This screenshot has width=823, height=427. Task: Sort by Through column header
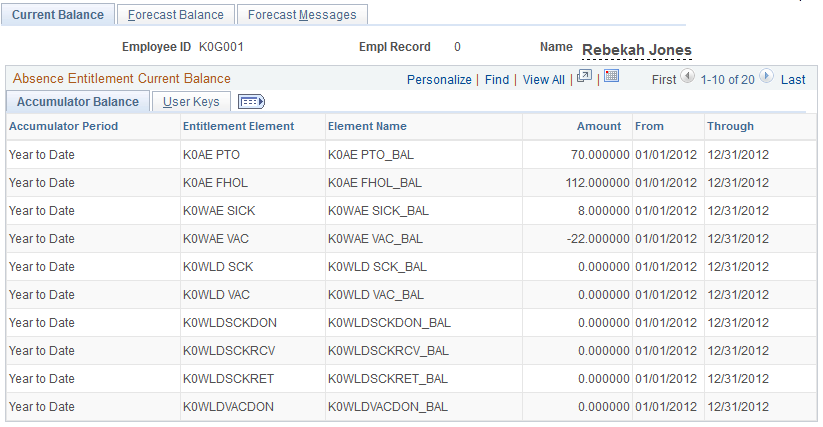(730, 126)
